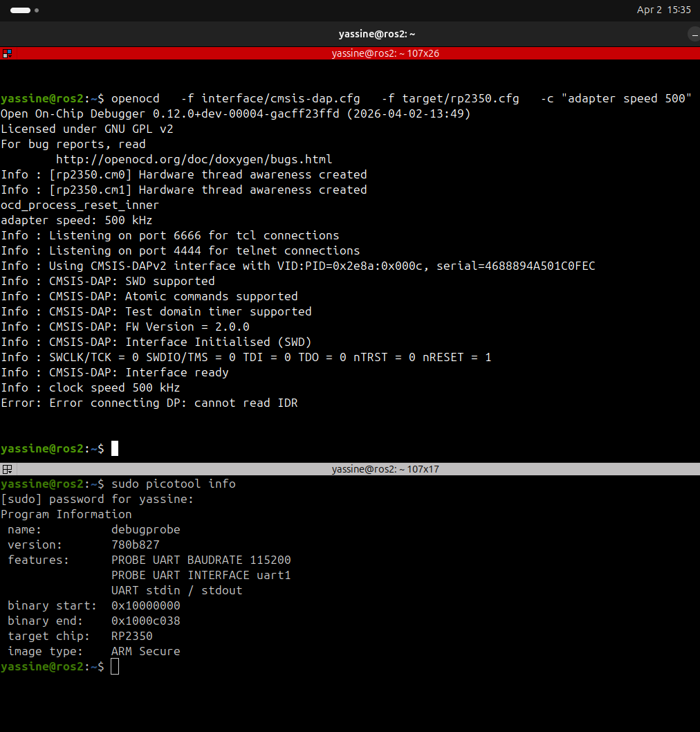Click the 'adapter speed: 500 kHz' output line
The width and height of the screenshot is (700, 732).
(x=76, y=221)
